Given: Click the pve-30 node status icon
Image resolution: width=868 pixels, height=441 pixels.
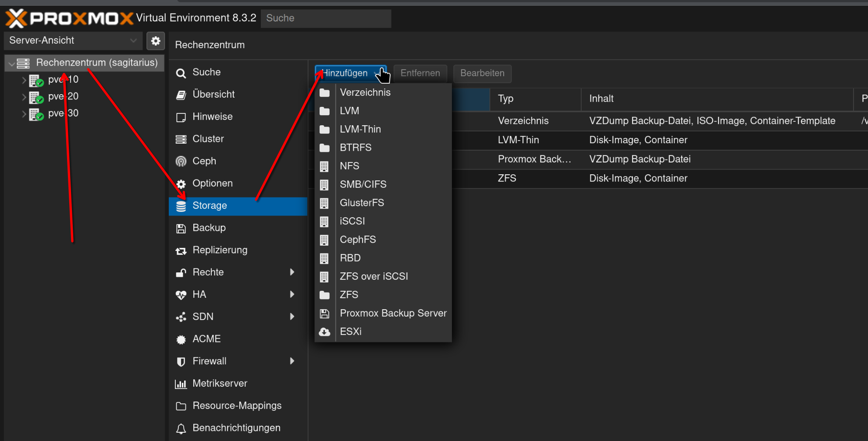Looking at the screenshot, I should [x=36, y=114].
